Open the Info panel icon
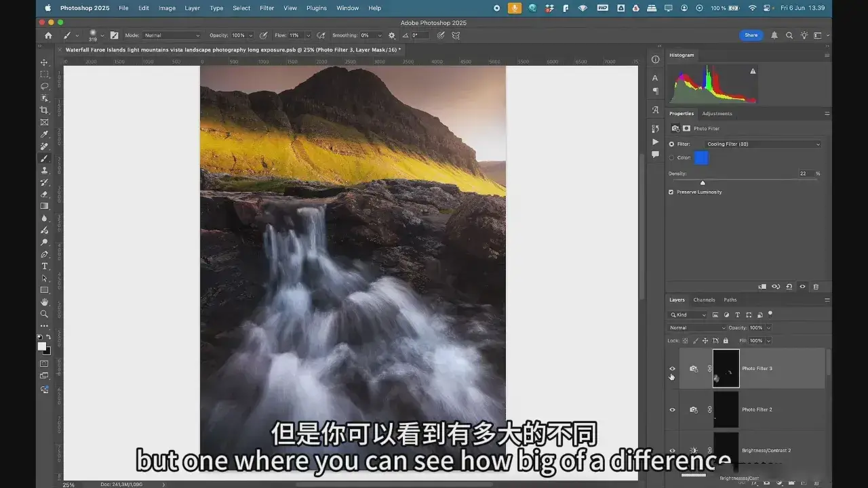This screenshot has width=868, height=488. (x=655, y=60)
